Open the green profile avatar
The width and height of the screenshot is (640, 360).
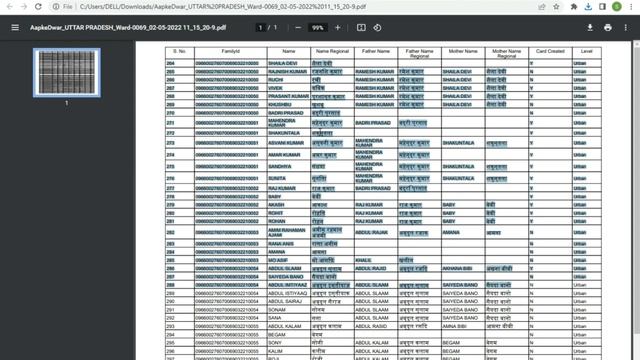617,7
